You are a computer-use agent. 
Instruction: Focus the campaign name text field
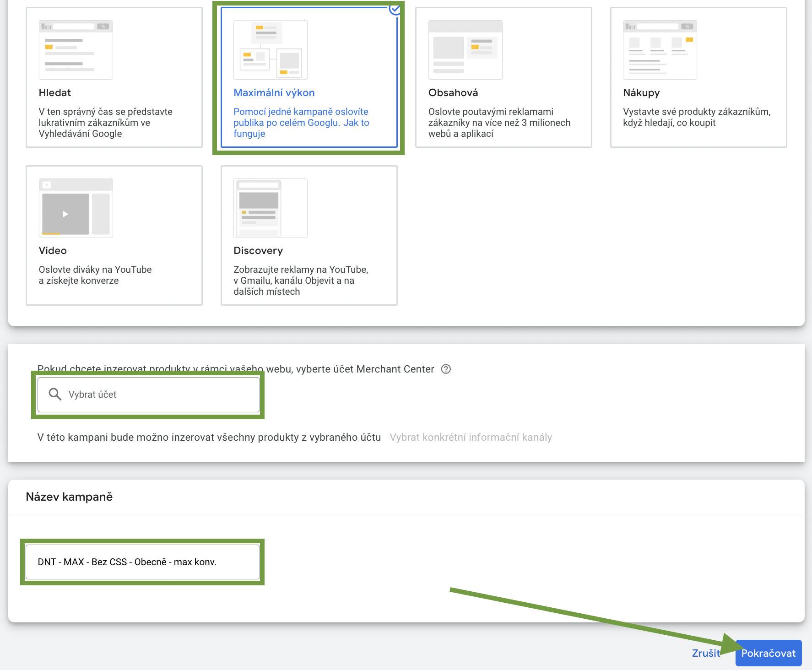pos(142,562)
